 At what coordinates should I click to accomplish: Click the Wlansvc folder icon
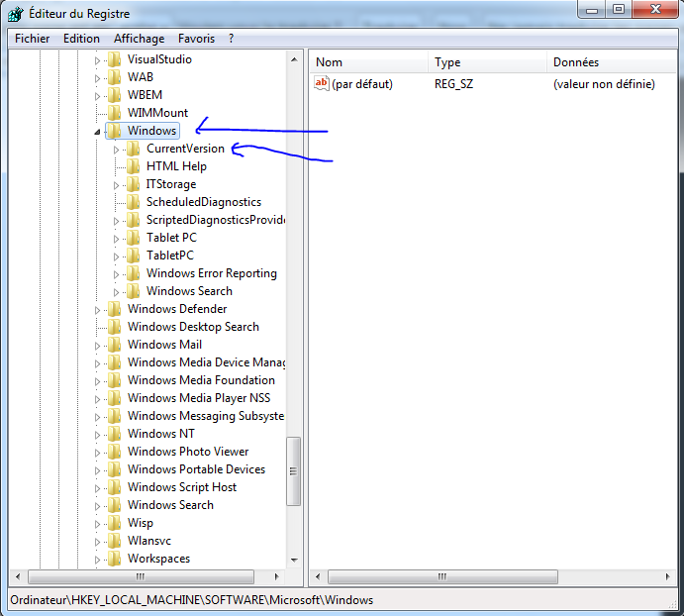(x=114, y=541)
